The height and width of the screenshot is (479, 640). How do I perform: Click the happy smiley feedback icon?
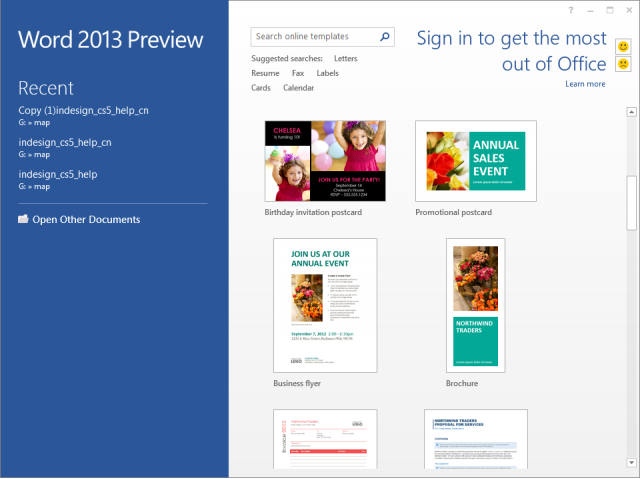tap(623, 46)
